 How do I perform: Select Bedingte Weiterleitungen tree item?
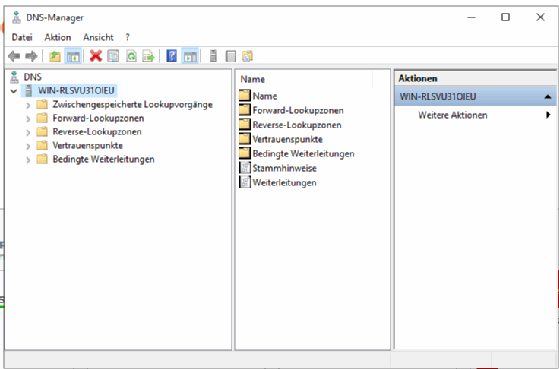[x=103, y=159]
